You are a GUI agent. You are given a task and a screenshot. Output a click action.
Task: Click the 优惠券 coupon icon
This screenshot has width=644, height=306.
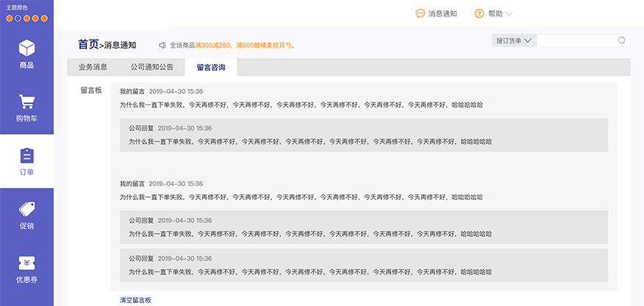coord(26,263)
